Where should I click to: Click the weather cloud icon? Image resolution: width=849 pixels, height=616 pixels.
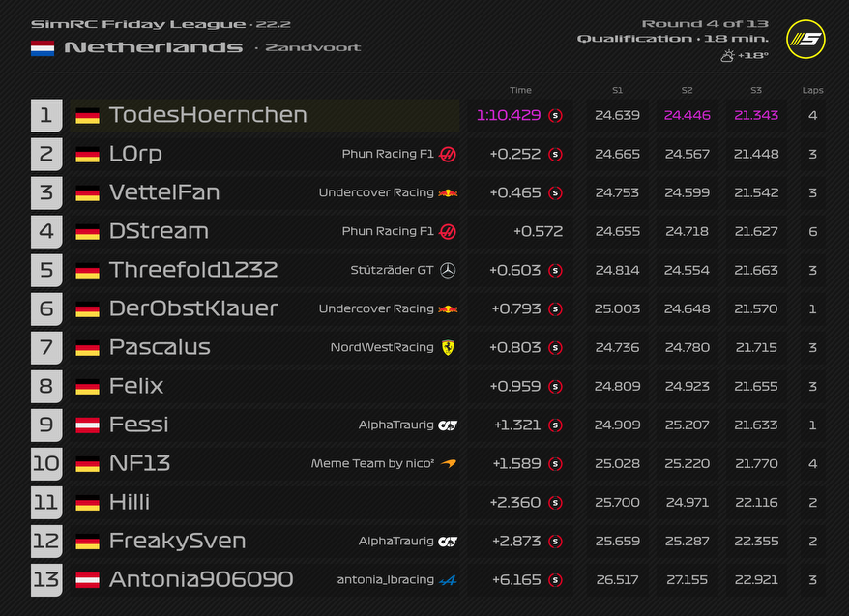[726, 56]
